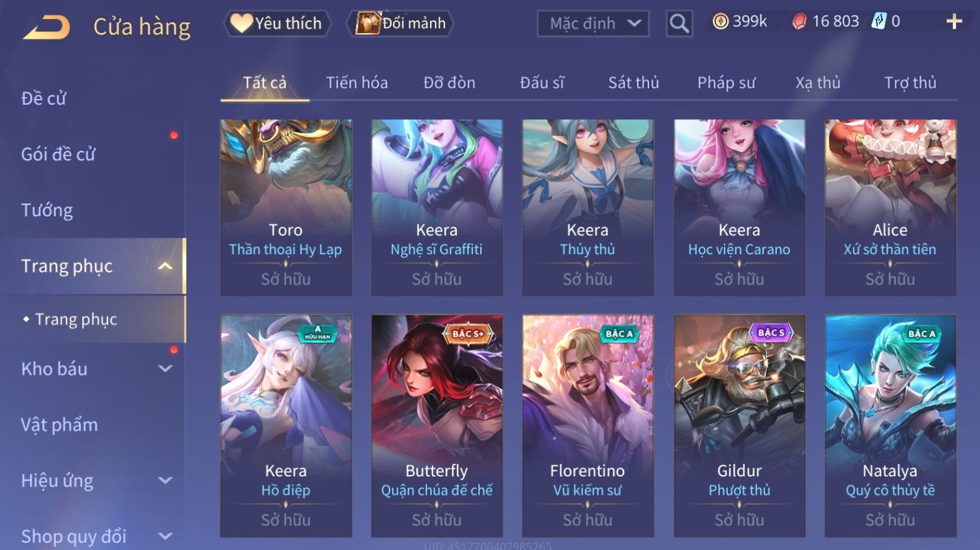Screen dimensions: 980x550
Task: Select the Tiến hóa tab
Action: [x=356, y=83]
